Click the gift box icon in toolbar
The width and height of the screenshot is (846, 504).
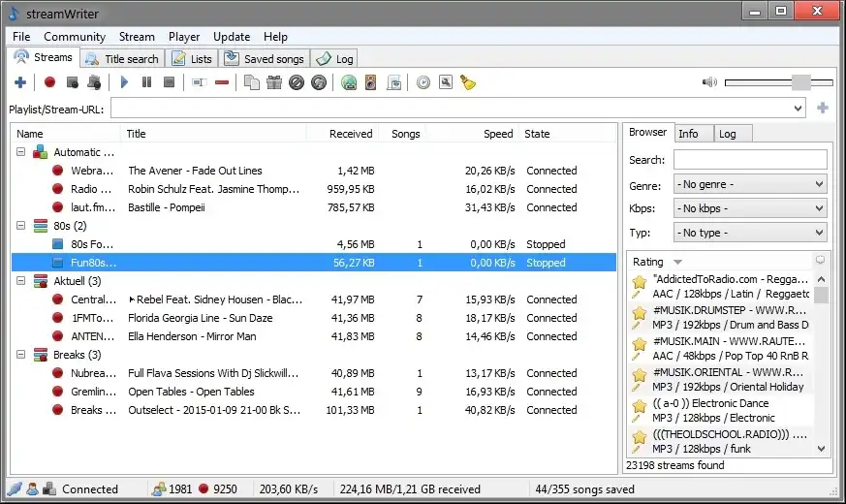pyautogui.click(x=273, y=83)
